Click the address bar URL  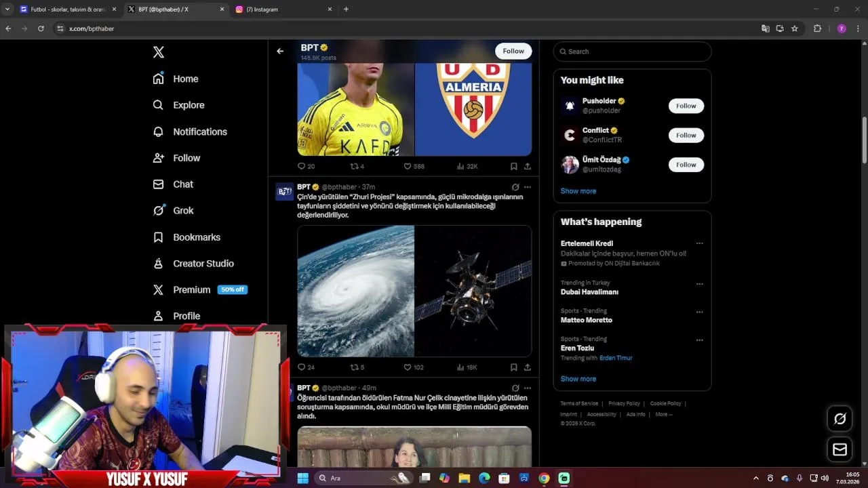pyautogui.click(x=92, y=28)
